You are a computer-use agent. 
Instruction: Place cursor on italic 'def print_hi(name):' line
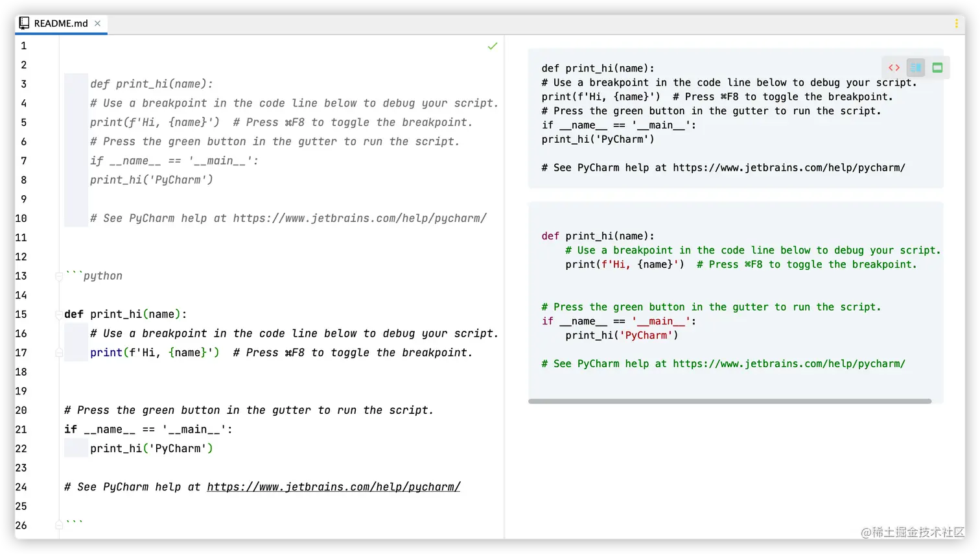point(152,84)
